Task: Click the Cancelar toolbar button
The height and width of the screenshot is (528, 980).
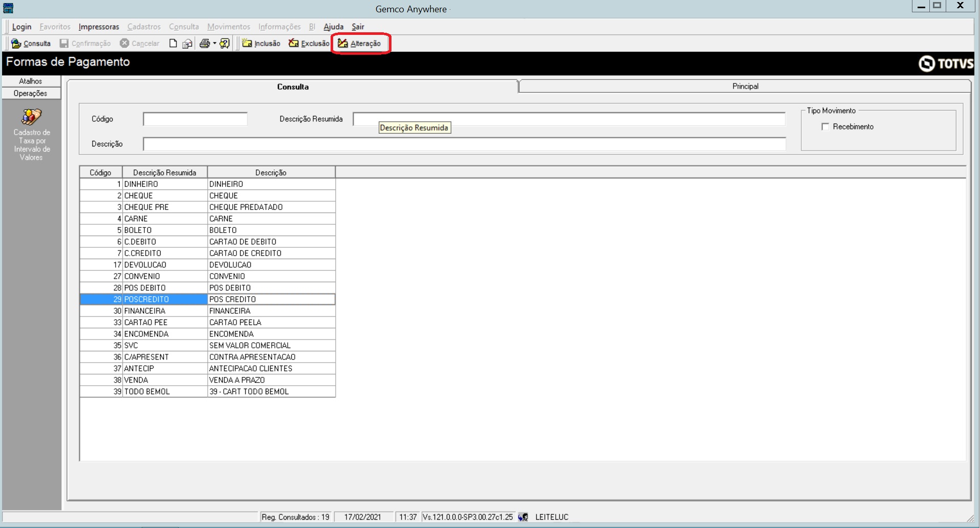Action: [x=140, y=44]
